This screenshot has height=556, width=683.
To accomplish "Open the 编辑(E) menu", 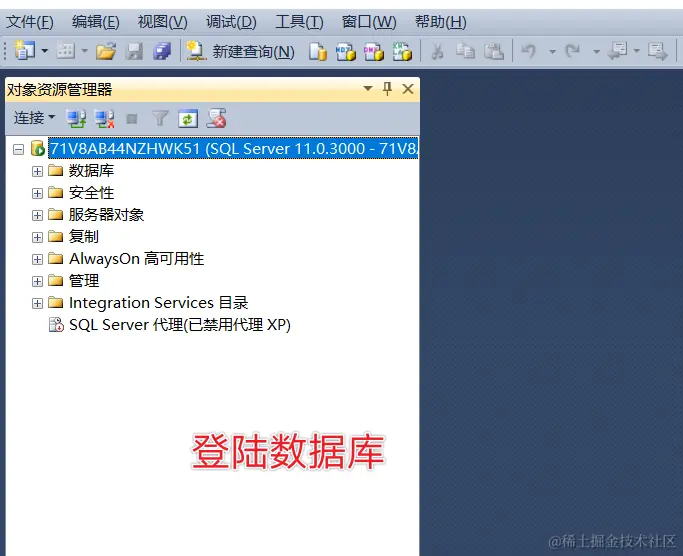I will click(95, 21).
